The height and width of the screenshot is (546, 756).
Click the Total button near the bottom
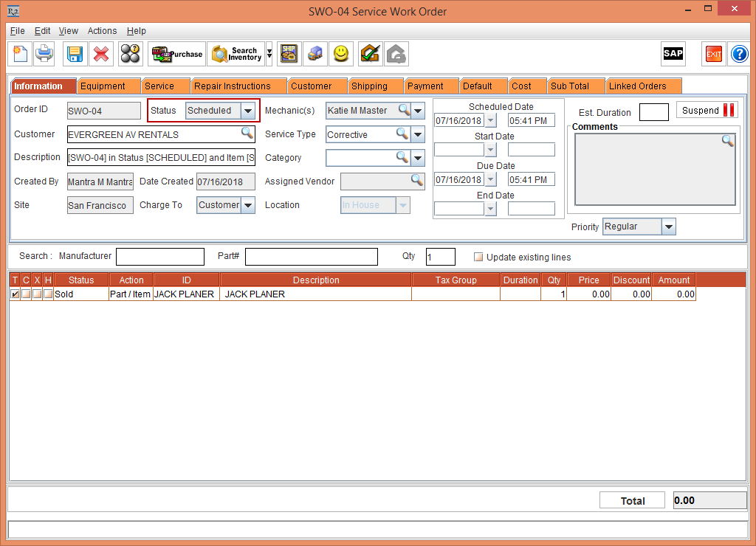tap(632, 500)
